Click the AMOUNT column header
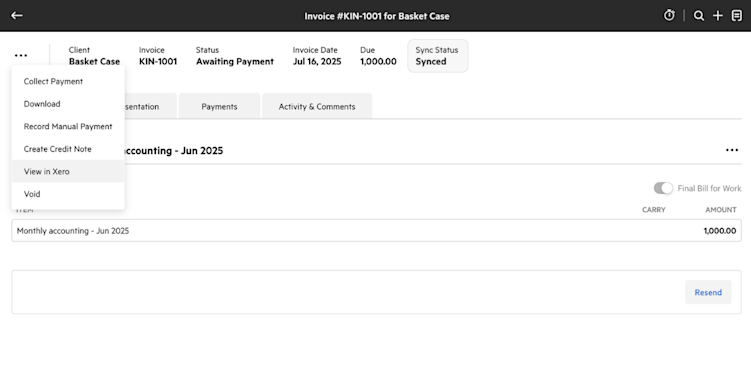 [x=721, y=210]
